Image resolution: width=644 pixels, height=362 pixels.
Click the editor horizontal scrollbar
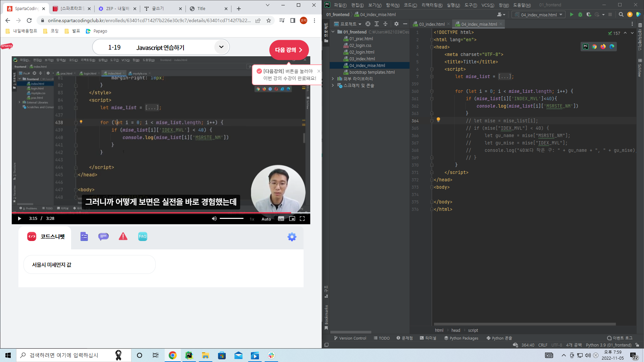[525, 324]
